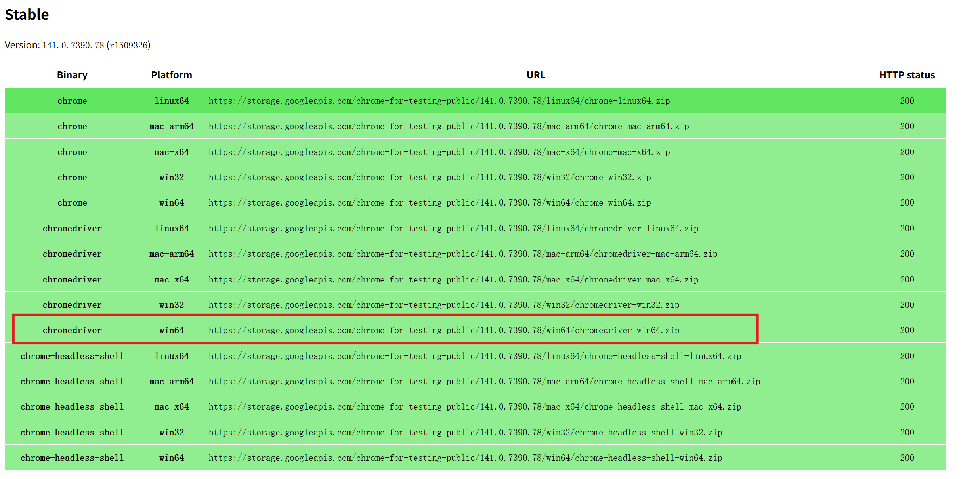Click the HTTP status column header
The width and height of the screenshot is (980, 479).
click(907, 74)
